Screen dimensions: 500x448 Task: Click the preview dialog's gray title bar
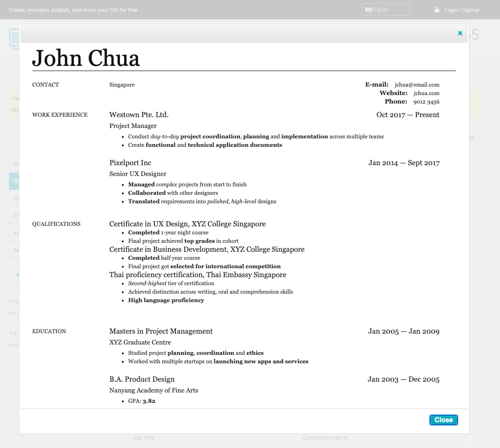[x=235, y=33]
